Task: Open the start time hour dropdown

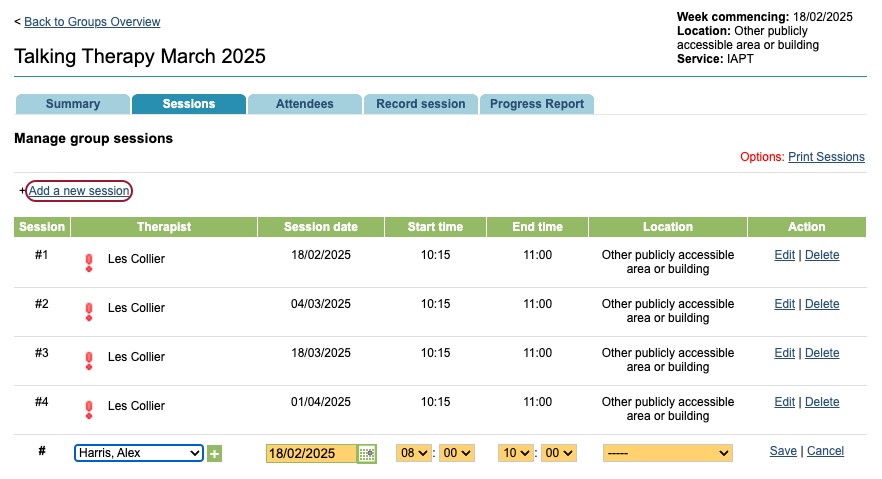Action: pos(413,453)
